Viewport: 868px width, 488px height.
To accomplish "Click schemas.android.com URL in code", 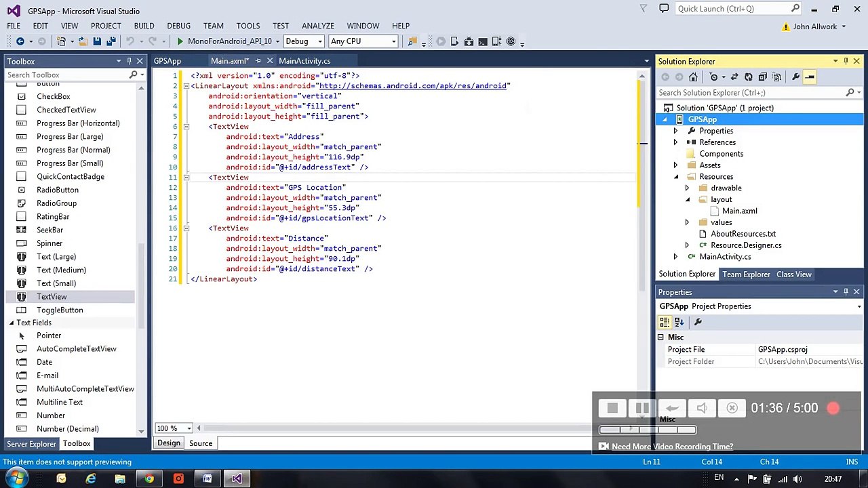I will pos(413,86).
